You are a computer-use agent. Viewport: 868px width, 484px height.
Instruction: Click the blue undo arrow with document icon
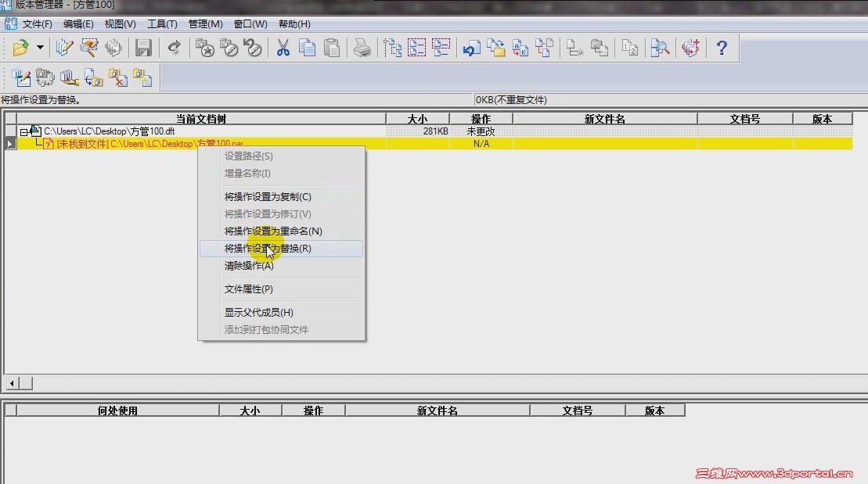[x=471, y=48]
